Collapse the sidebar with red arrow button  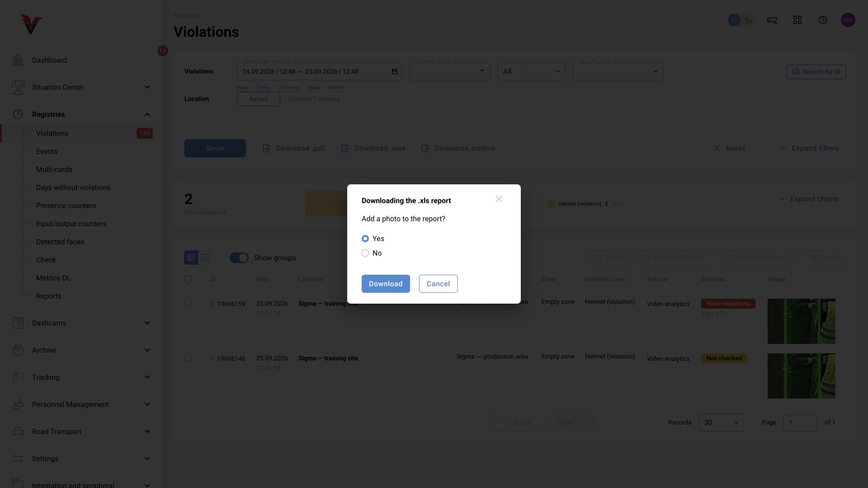(163, 51)
